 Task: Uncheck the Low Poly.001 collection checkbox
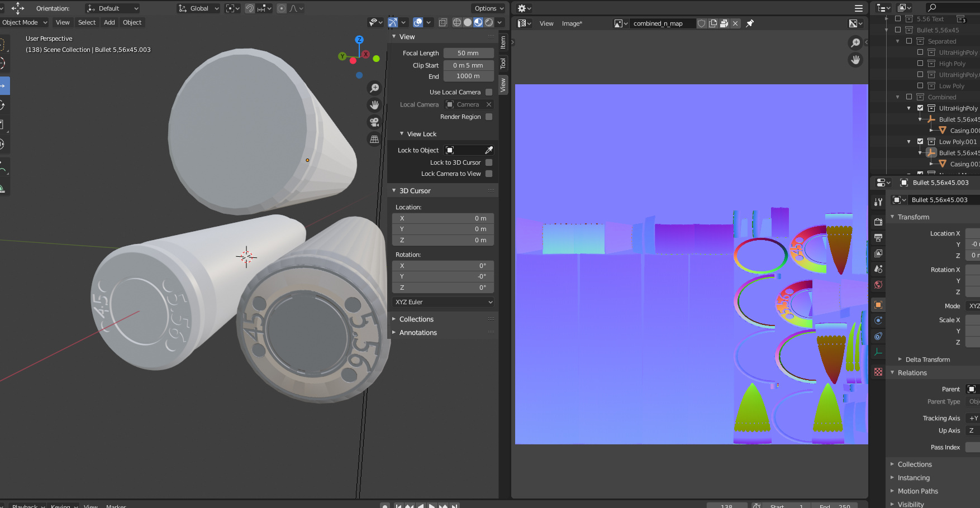point(920,142)
